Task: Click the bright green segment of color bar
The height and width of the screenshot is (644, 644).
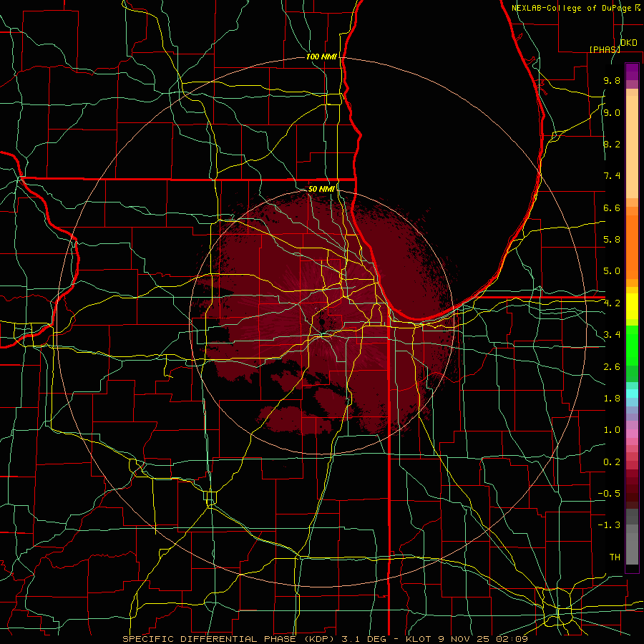Action: click(x=632, y=345)
